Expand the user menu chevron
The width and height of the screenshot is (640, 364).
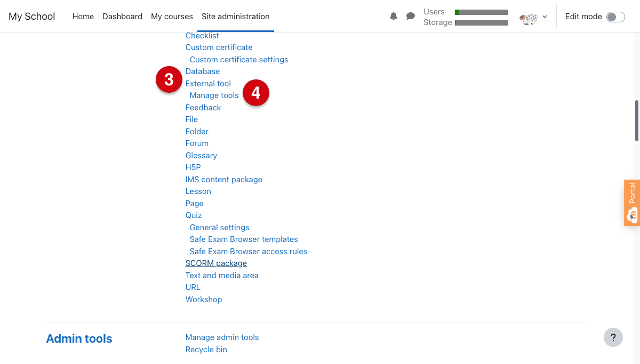click(x=545, y=17)
